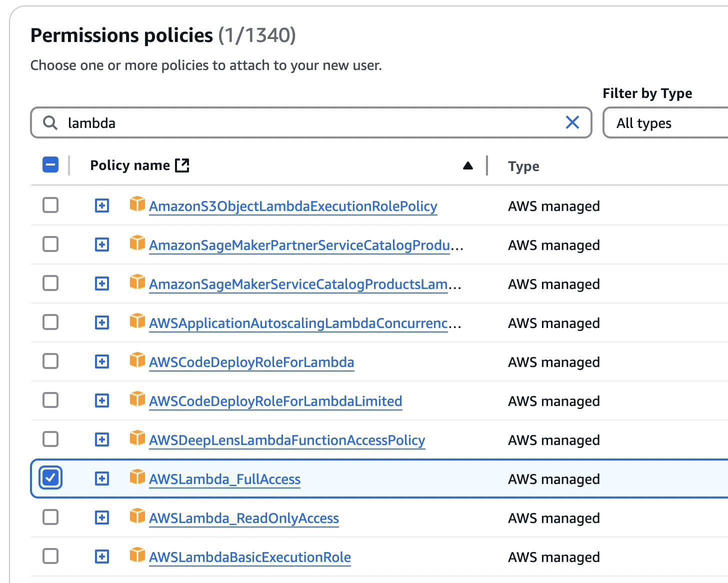Image resolution: width=728 pixels, height=583 pixels.
Task: Open the AmazonSageMakerPartnerServiceCatalogProdu… link
Action: (306, 245)
